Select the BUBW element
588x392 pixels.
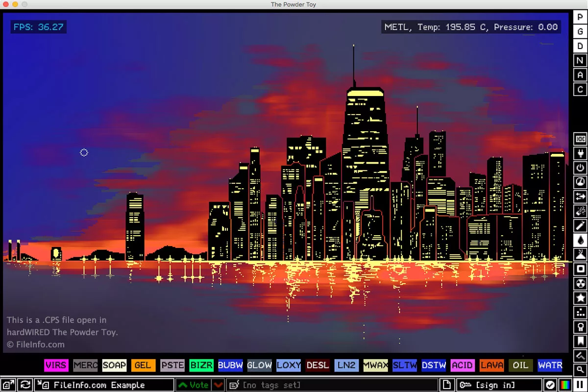pyautogui.click(x=230, y=365)
